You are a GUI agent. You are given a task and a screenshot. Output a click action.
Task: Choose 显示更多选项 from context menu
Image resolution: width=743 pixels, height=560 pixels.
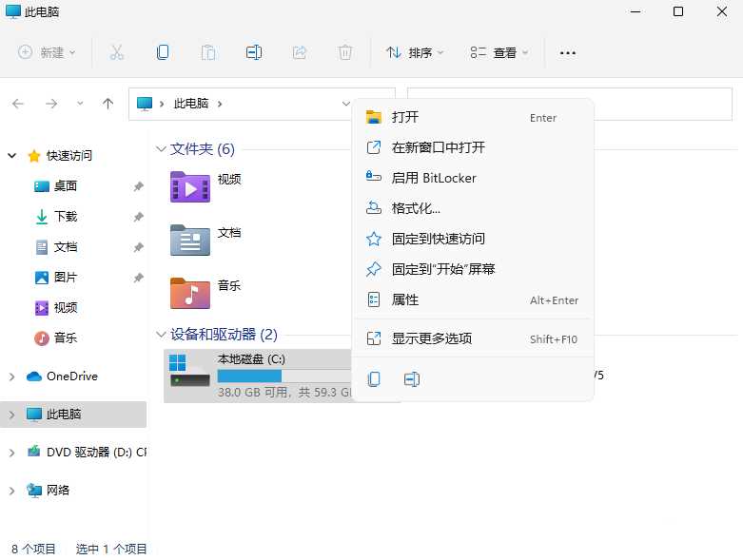(x=474, y=338)
